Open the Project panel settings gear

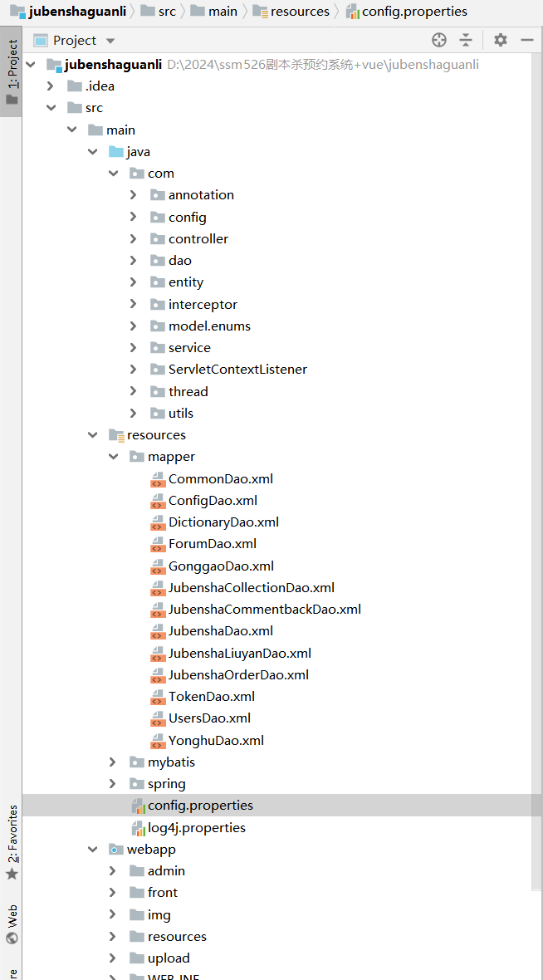click(x=500, y=40)
